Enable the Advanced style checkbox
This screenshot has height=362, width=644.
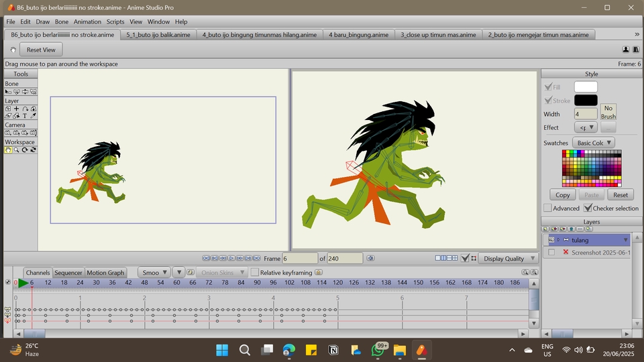point(547,208)
